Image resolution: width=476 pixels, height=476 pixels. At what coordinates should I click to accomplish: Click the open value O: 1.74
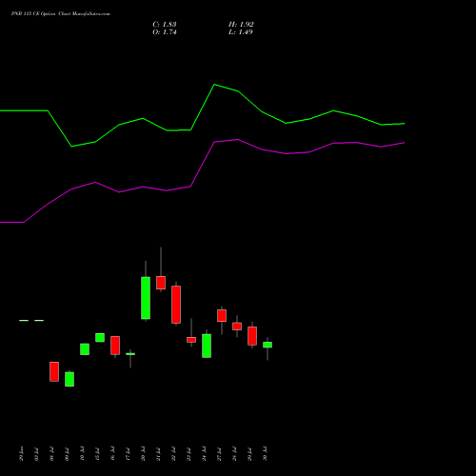click(165, 32)
